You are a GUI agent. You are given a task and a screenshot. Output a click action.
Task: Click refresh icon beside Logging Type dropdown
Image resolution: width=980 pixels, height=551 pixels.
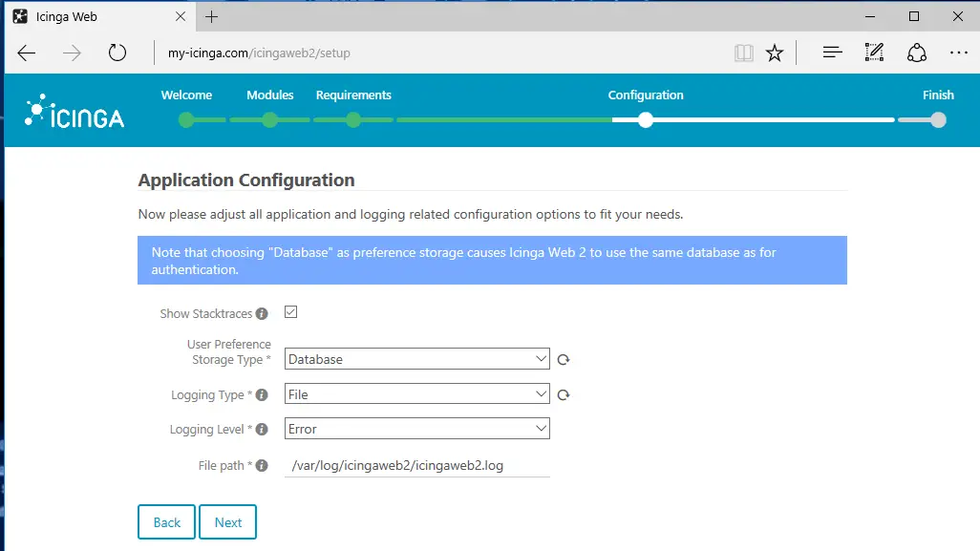point(564,394)
